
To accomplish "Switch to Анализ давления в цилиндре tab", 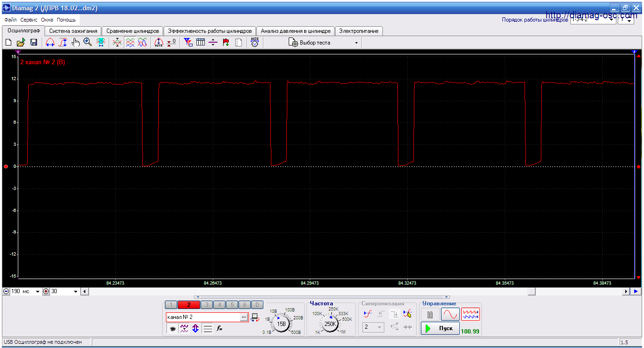I will 296,31.
